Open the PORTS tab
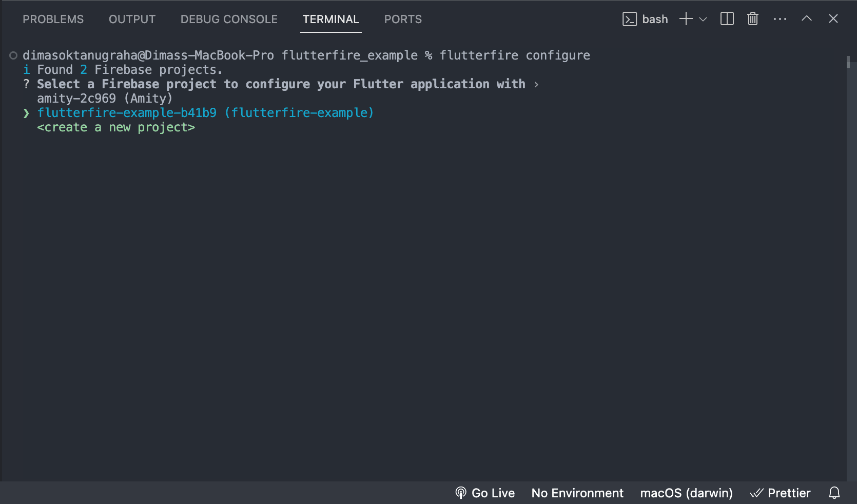This screenshot has height=504, width=857. (403, 20)
